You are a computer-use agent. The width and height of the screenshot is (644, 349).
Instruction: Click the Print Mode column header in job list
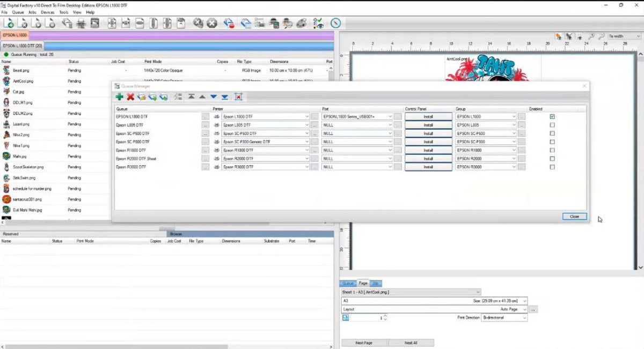[153, 62]
